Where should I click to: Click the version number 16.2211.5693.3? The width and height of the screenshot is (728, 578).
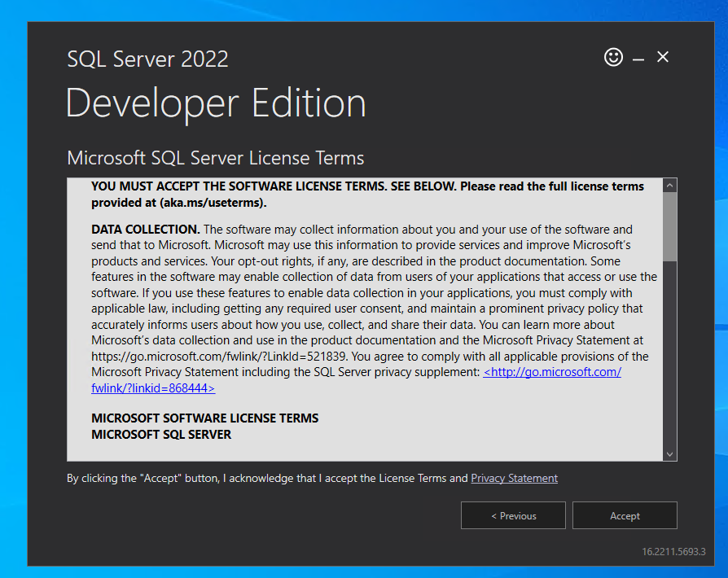pos(673,551)
